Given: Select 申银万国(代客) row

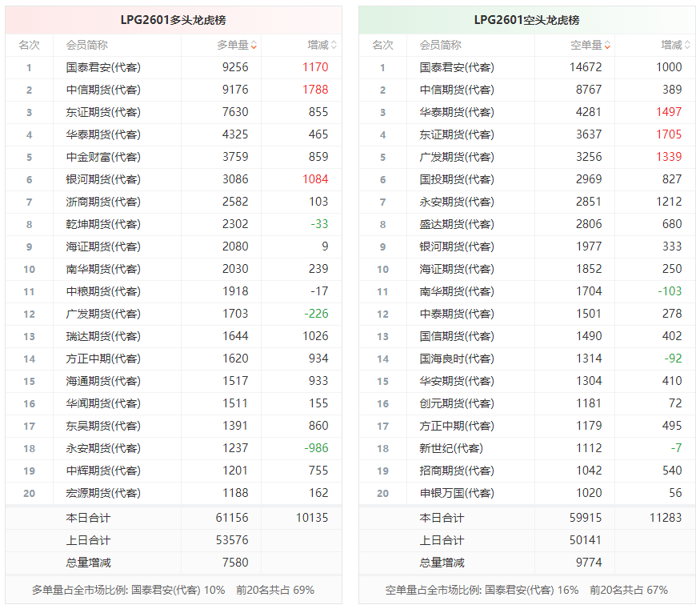Looking at the screenshot, I should [527, 493].
